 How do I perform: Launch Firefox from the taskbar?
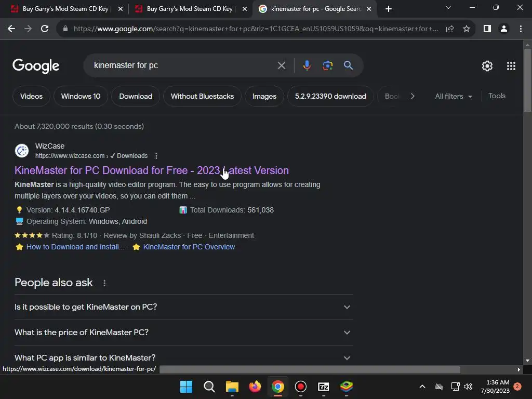click(x=255, y=387)
